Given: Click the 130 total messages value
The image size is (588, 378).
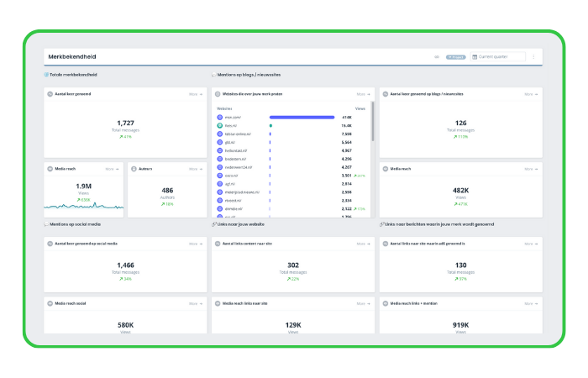Looking at the screenshot, I should click(x=460, y=265).
